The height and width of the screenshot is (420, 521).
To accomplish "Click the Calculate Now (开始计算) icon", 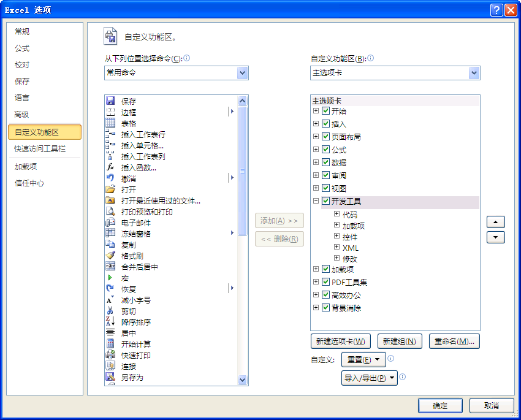I will coord(110,343).
